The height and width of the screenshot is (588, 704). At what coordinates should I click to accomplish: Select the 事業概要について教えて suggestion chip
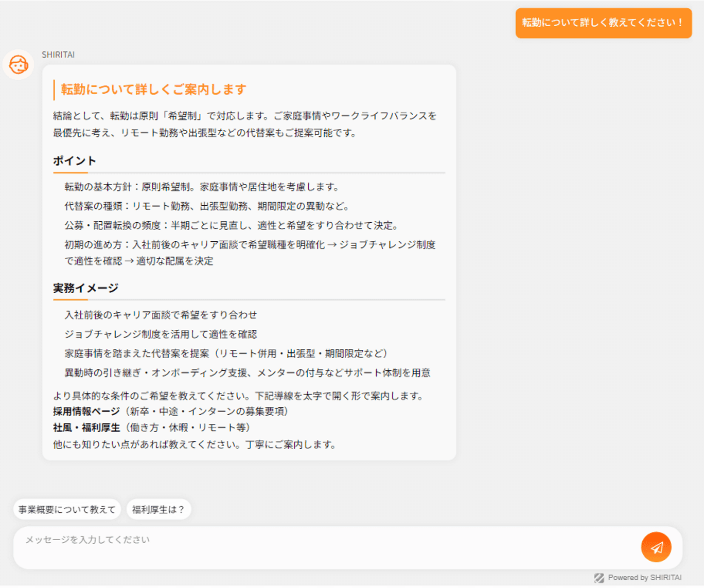pyautogui.click(x=66, y=509)
